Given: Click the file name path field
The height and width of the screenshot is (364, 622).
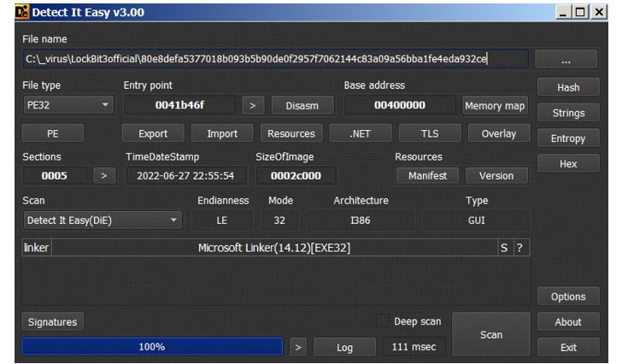Looking at the screenshot, I should tap(275, 59).
